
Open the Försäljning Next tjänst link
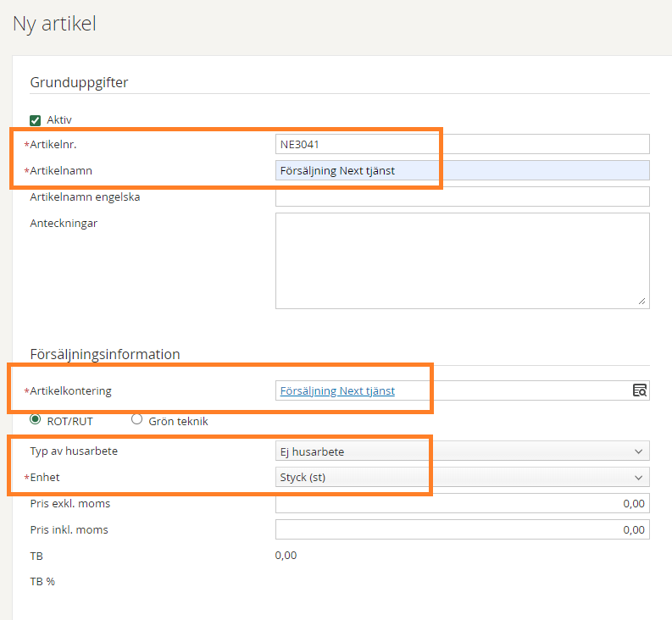(x=337, y=390)
